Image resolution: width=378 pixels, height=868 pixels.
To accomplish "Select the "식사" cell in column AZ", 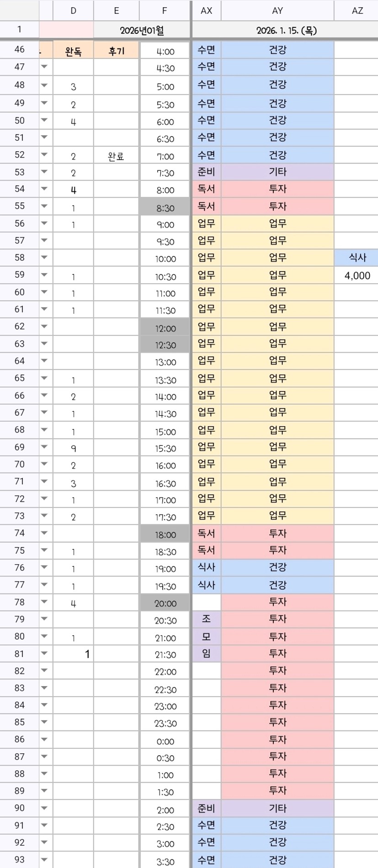I will tap(357, 258).
